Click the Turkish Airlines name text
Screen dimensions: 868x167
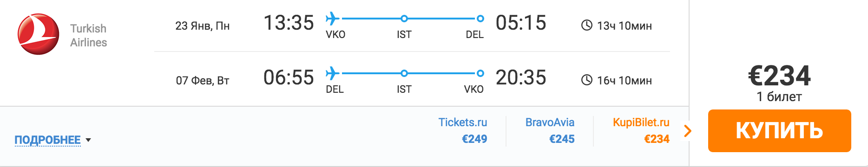88,35
